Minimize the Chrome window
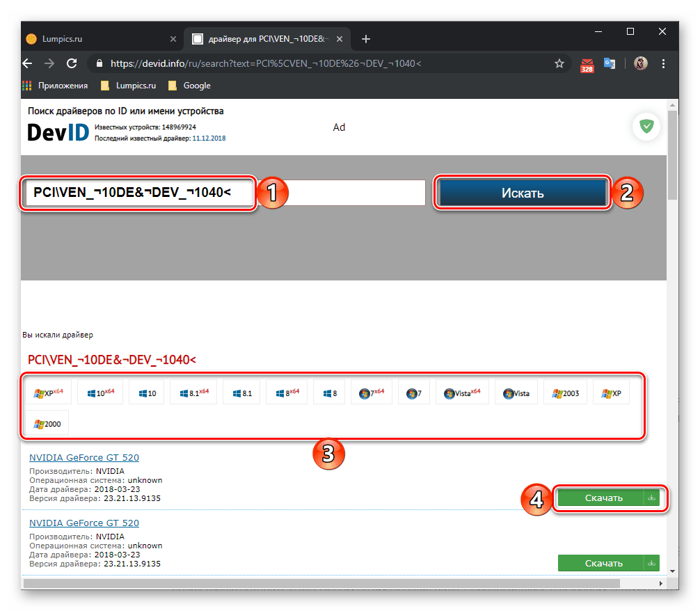This screenshot has height=611, width=700. 598,31
